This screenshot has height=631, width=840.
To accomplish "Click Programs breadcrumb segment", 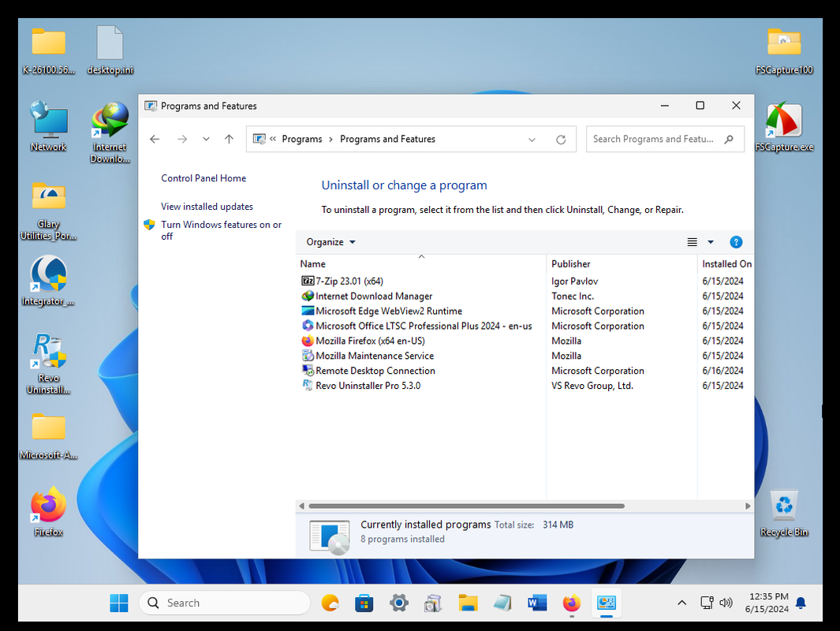I will [x=302, y=140].
